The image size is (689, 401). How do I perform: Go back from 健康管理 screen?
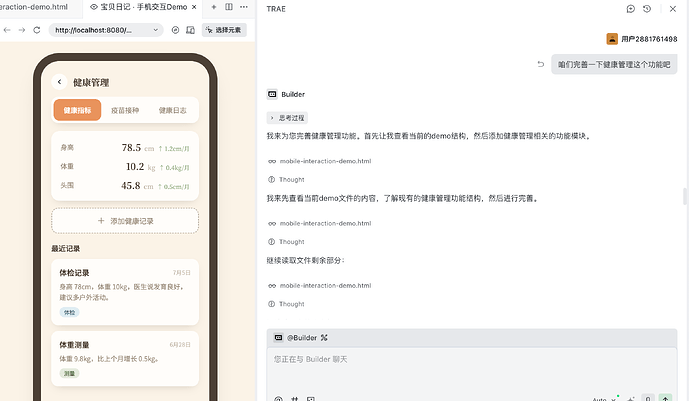pyautogui.click(x=59, y=82)
